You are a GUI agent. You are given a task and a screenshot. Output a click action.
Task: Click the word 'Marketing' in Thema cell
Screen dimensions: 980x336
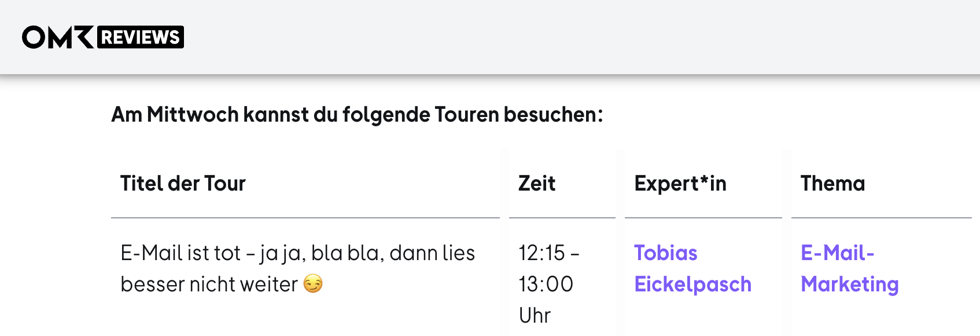[x=849, y=284]
